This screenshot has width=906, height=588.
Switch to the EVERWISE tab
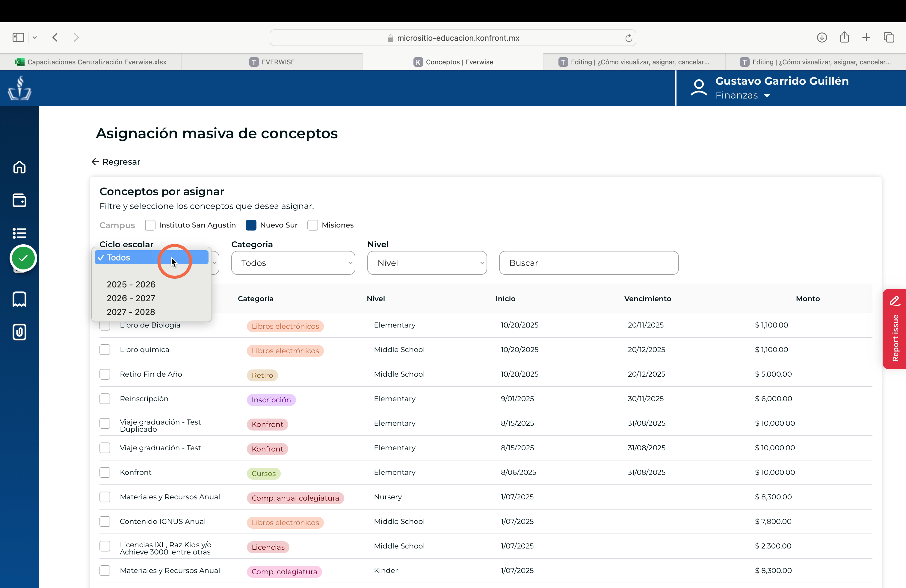click(x=272, y=62)
